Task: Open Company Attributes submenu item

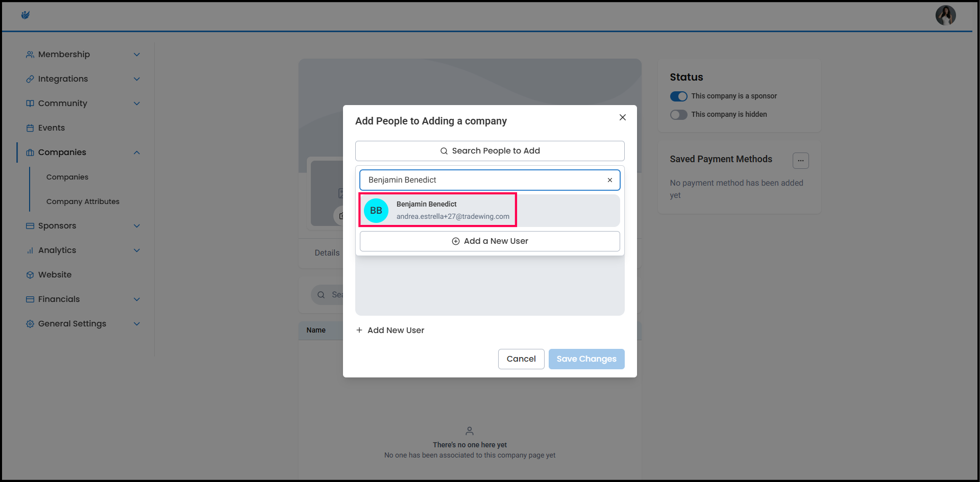Action: (83, 201)
